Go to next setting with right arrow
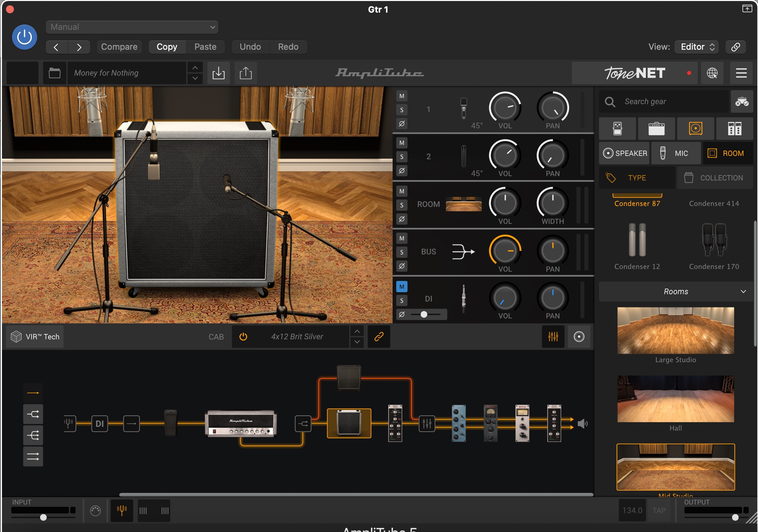Screen dimensions: 758x532 click(x=79, y=47)
